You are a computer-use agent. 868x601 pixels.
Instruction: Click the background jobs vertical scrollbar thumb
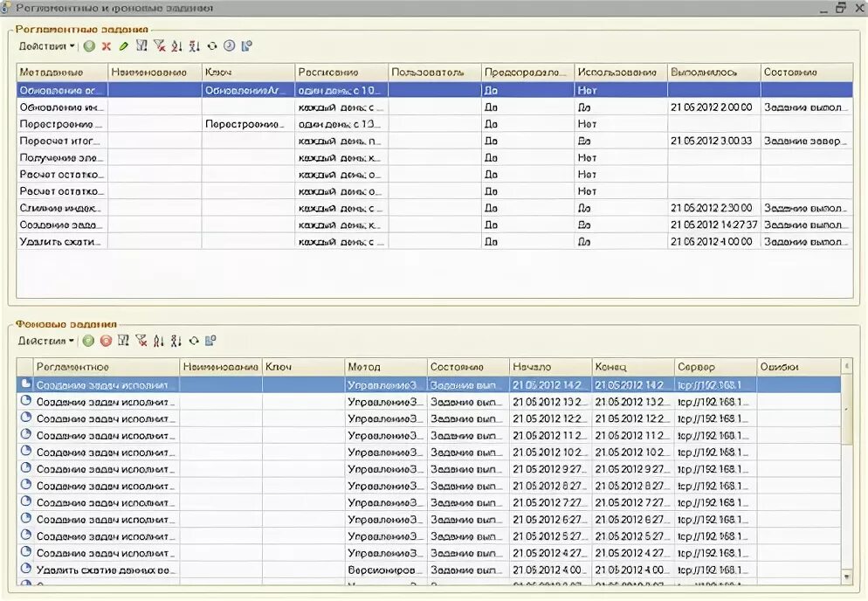point(846,409)
